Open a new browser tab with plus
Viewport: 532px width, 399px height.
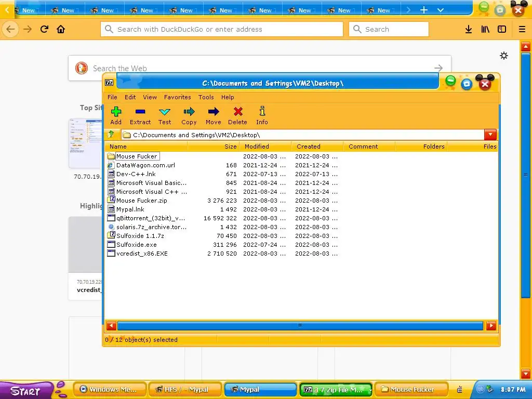pyautogui.click(x=424, y=10)
